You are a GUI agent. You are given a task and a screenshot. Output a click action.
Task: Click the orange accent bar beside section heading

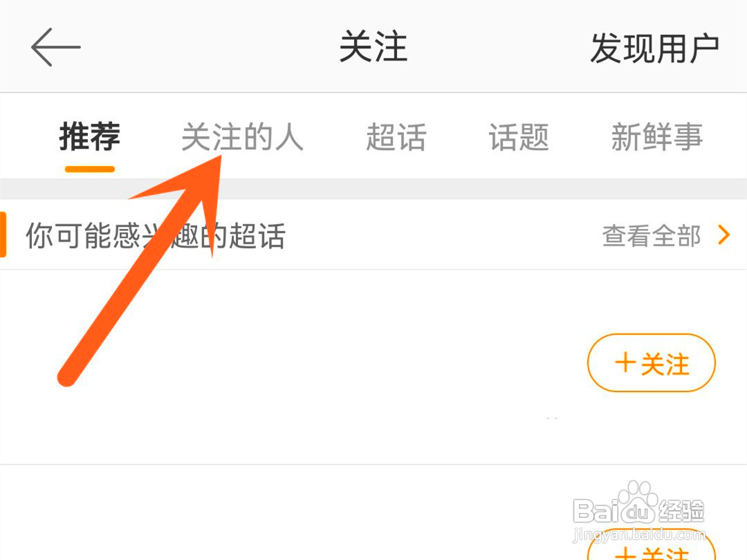pos(3,235)
